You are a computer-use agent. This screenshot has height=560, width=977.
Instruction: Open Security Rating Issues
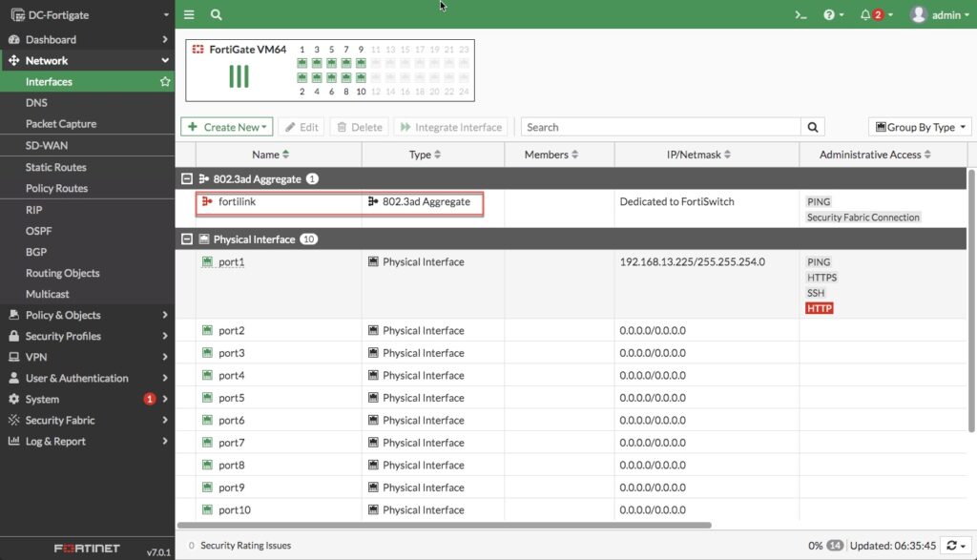click(239, 546)
